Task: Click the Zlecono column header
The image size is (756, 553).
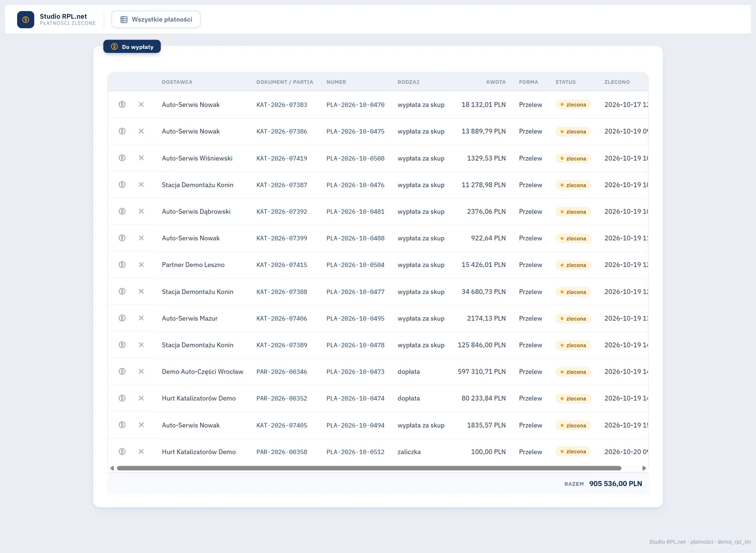Action: coord(617,82)
